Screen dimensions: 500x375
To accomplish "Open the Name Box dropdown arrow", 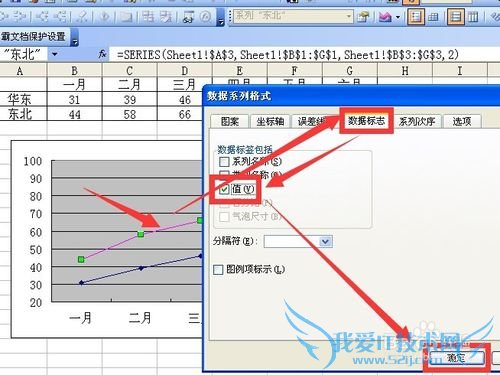I will (54, 54).
